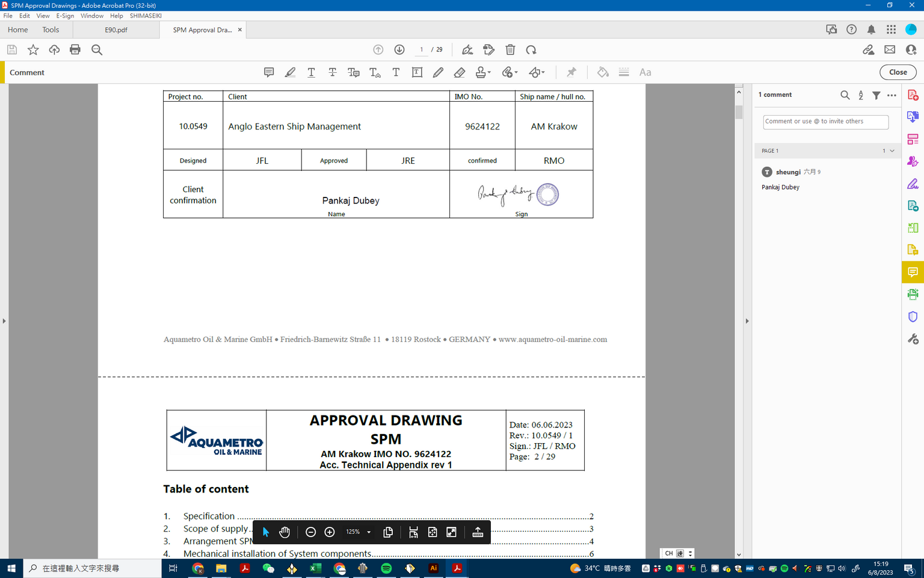
Task: Select the highlight text tool
Action: pos(290,72)
